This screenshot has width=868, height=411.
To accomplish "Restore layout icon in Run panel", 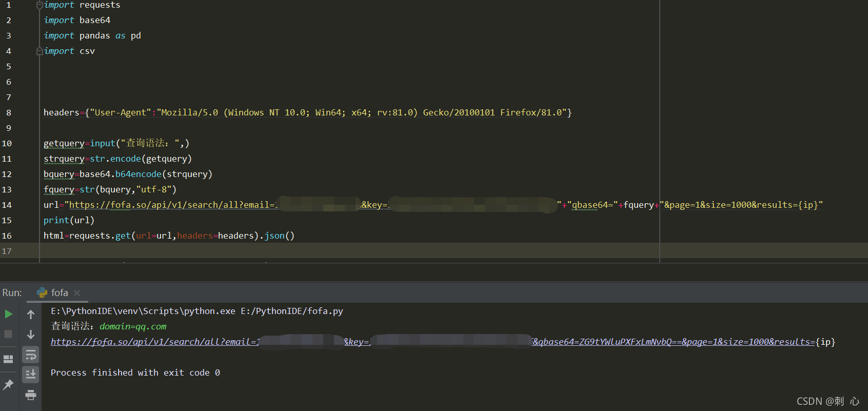I will (x=8, y=359).
